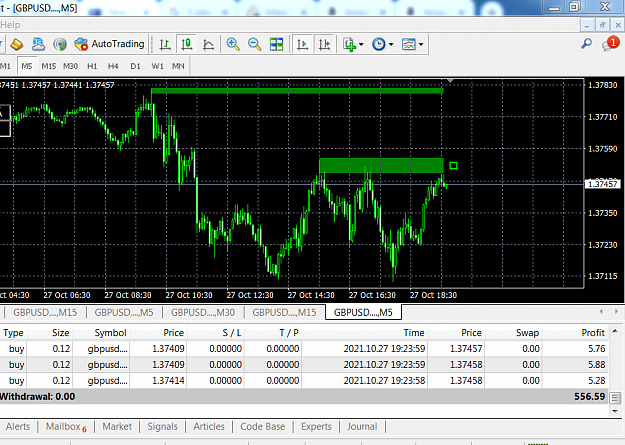The width and height of the screenshot is (625, 445).
Task: Switch chart to bar chart style
Action: (165, 44)
